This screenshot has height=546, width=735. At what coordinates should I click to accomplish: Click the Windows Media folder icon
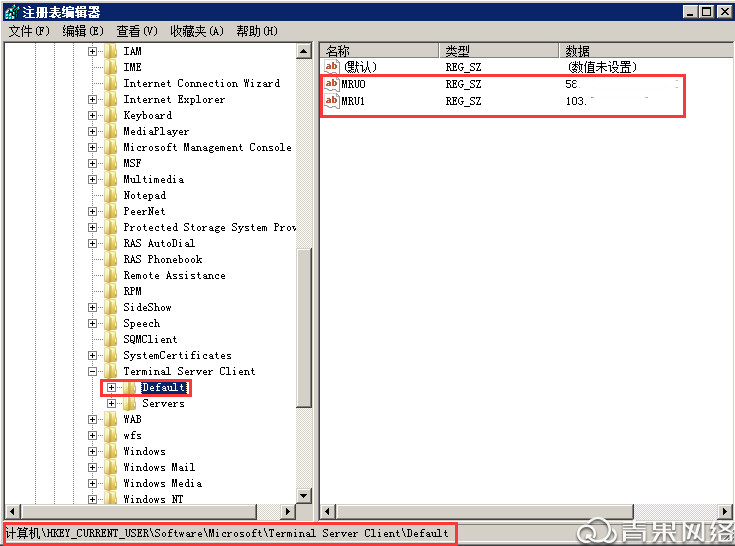coord(111,483)
